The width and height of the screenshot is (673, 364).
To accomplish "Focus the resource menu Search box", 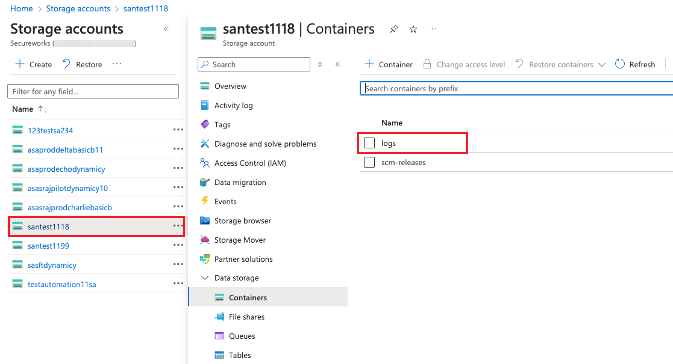I will pos(254,64).
